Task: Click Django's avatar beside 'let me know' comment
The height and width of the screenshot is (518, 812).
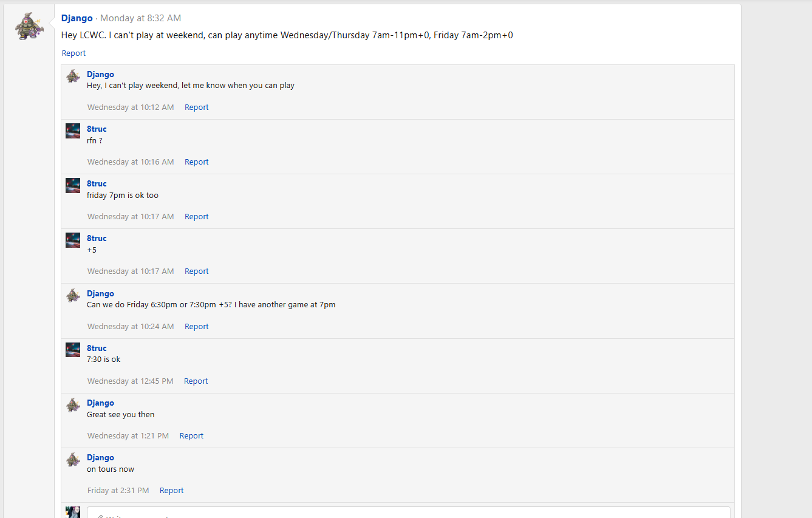Action: click(73, 76)
